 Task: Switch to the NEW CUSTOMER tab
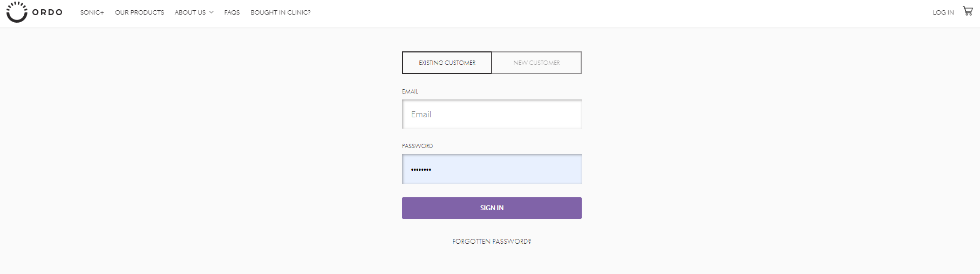pyautogui.click(x=536, y=63)
